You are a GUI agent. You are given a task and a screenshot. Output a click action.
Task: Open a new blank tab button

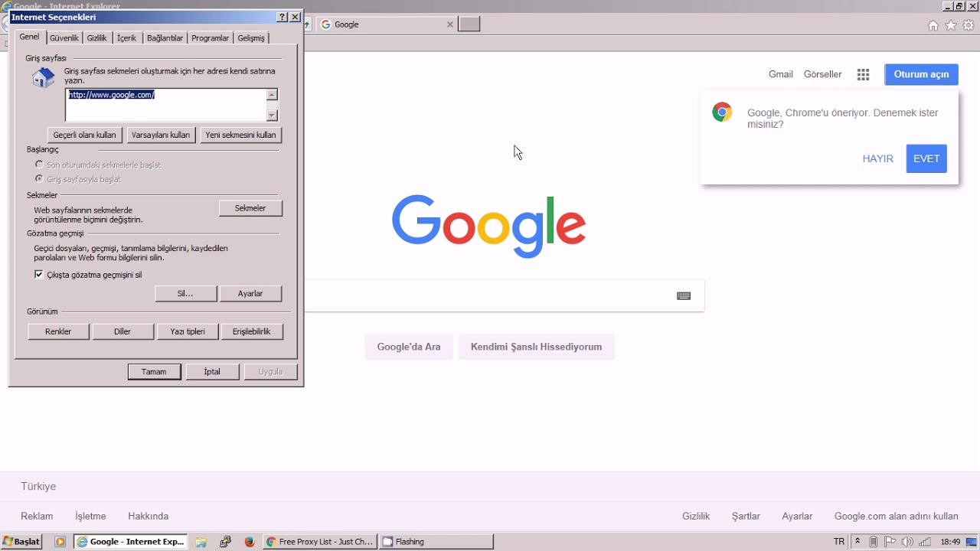[x=469, y=24]
